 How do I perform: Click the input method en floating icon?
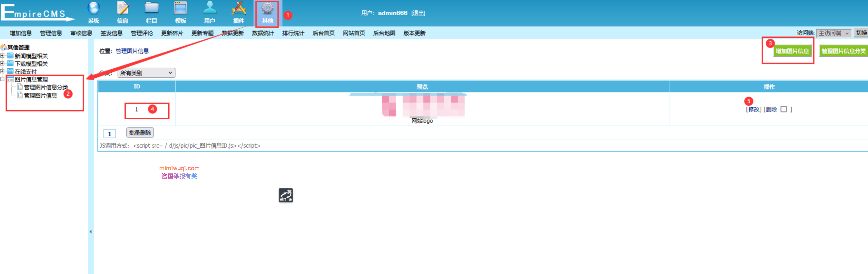click(x=286, y=195)
